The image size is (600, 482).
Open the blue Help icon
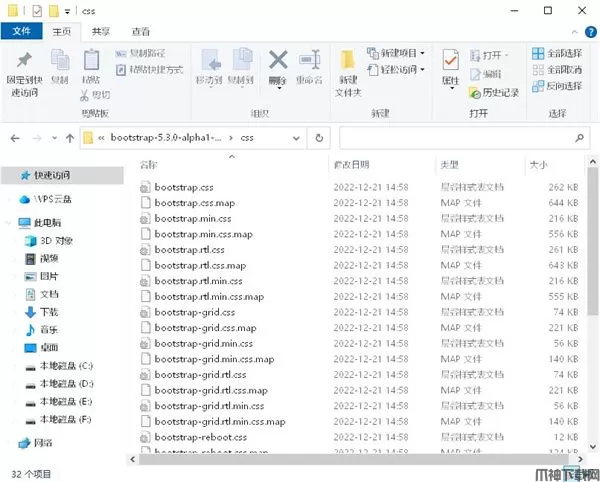591,32
